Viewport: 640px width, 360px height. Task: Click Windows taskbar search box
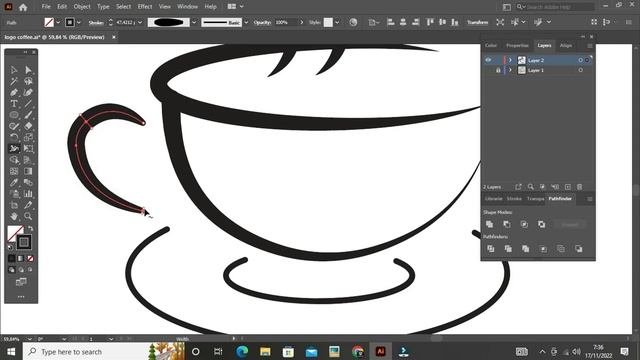(103, 351)
